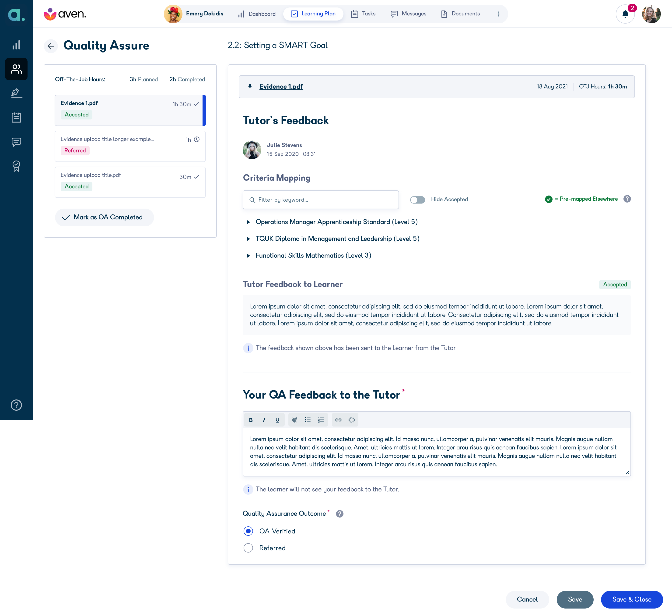Download Evidence 1.pdf using the download icon
The width and height of the screenshot is (672, 616).
[x=250, y=87]
